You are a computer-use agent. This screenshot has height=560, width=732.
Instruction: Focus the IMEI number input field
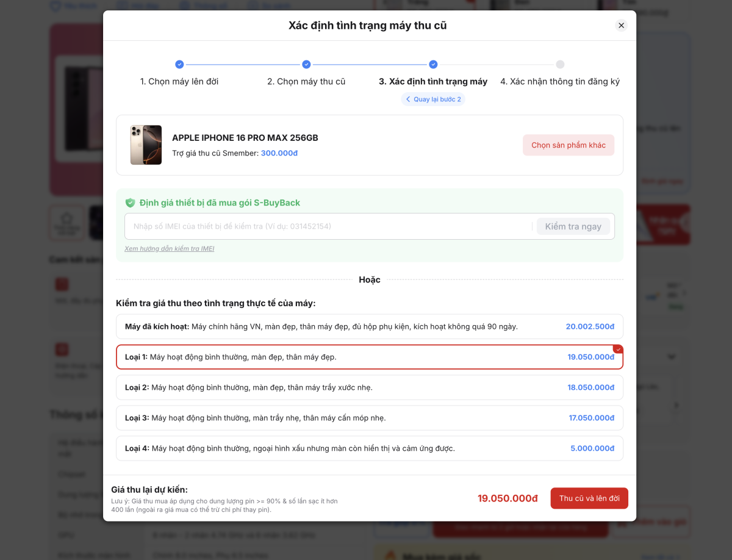click(329, 226)
